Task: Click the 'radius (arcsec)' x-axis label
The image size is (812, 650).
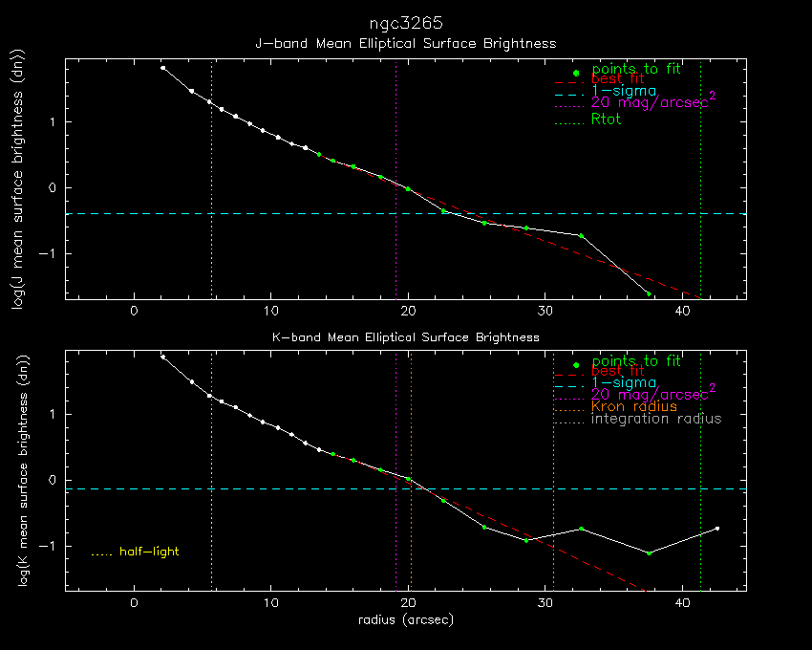Action: (405, 619)
